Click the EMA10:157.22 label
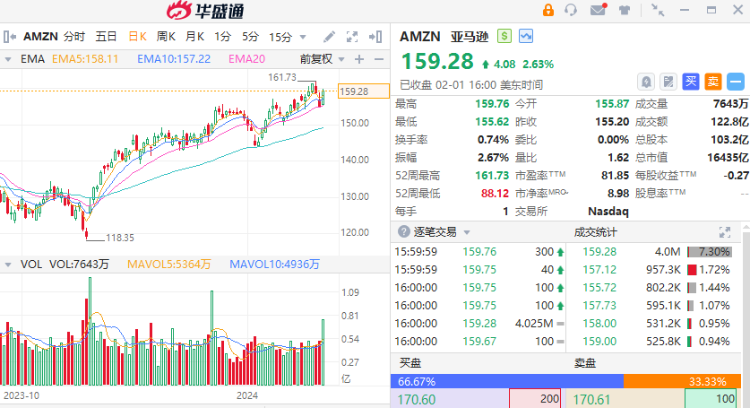Image resolution: width=750 pixels, height=408 pixels. point(174,59)
